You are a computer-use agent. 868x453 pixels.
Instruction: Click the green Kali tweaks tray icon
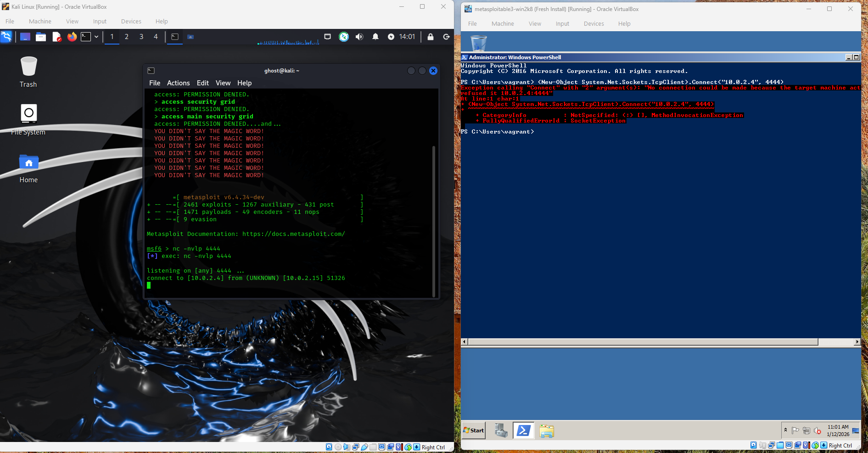tap(344, 37)
